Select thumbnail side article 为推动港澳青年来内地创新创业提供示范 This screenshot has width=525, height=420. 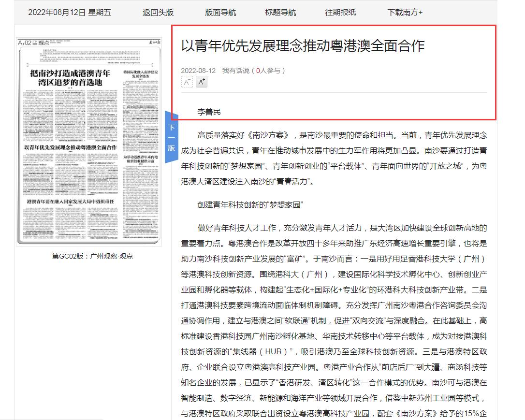coord(141,159)
